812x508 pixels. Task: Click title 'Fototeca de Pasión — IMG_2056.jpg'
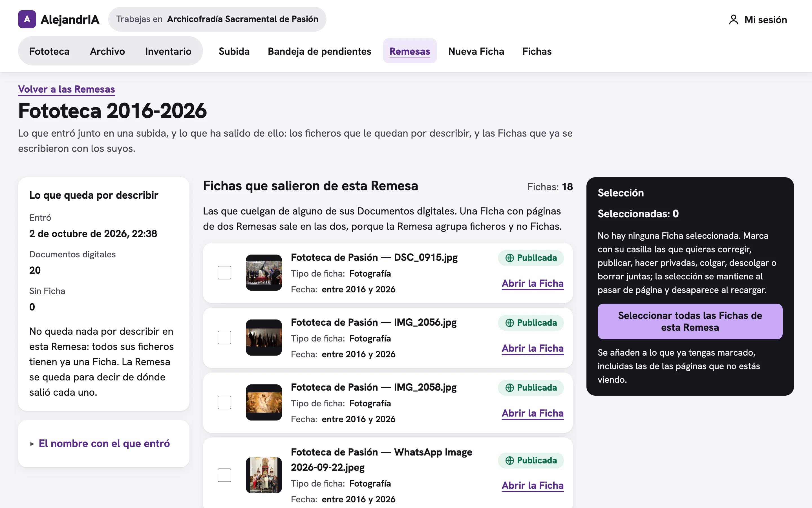[374, 322]
